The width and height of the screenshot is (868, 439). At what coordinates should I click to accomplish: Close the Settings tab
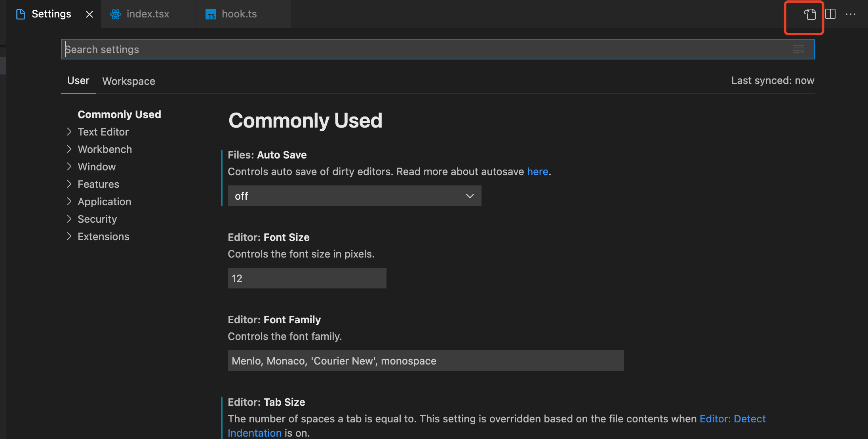[x=89, y=14]
